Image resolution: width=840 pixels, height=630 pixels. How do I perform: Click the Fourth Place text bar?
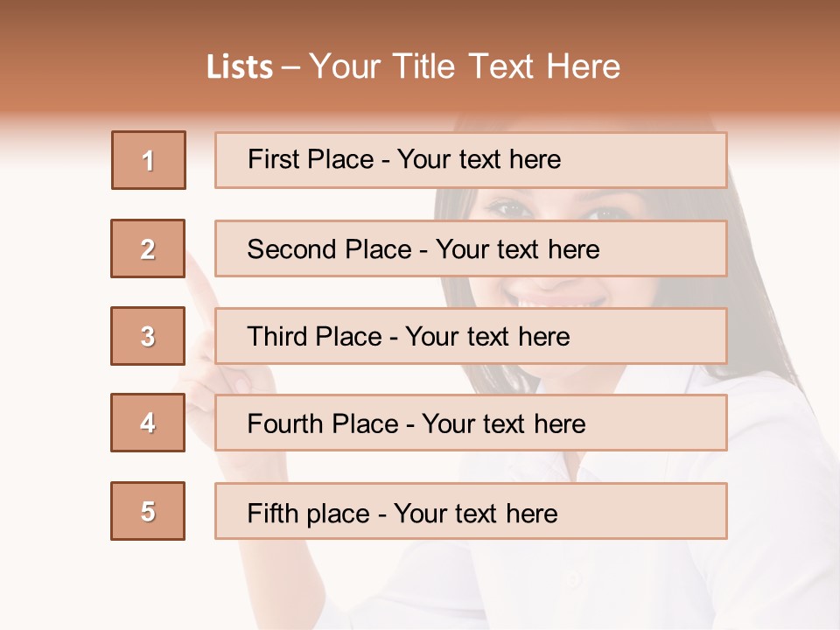tap(471, 423)
